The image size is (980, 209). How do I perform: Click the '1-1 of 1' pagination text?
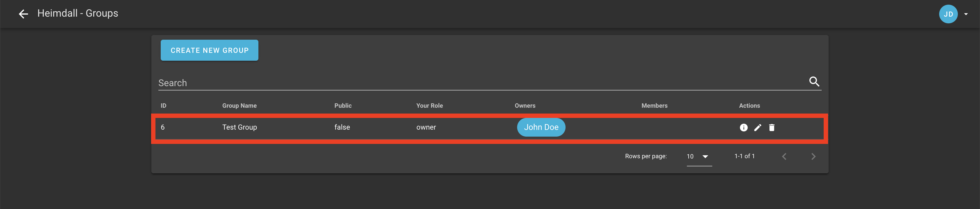pos(744,156)
